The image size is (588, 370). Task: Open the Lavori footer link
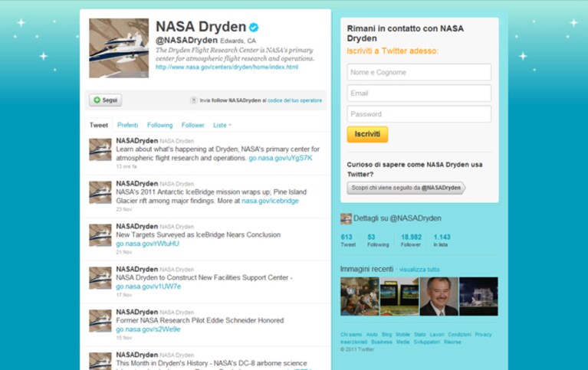437,335
